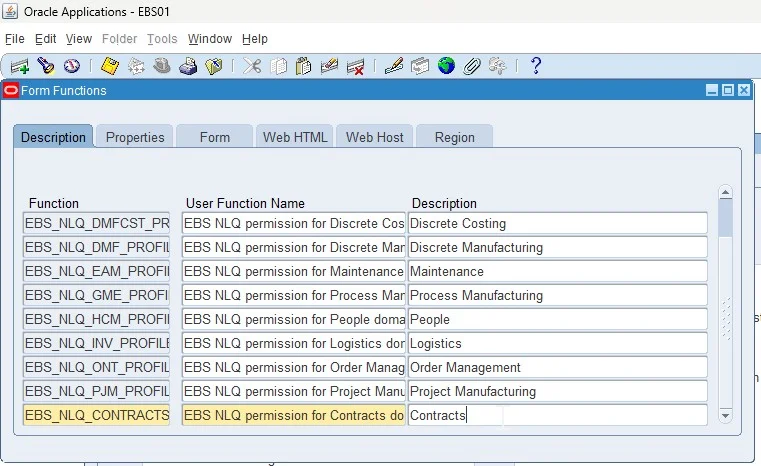
Task: Click the EBS_NLQ_DMFCST_PR function field
Action: (97, 223)
